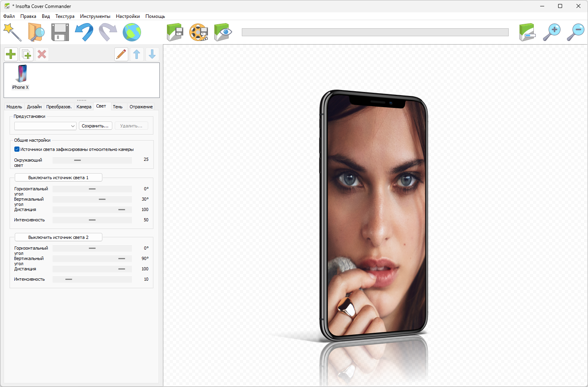Adjust light 2 Интенсивность slider
The height and width of the screenshot is (387, 588).
[92, 279]
